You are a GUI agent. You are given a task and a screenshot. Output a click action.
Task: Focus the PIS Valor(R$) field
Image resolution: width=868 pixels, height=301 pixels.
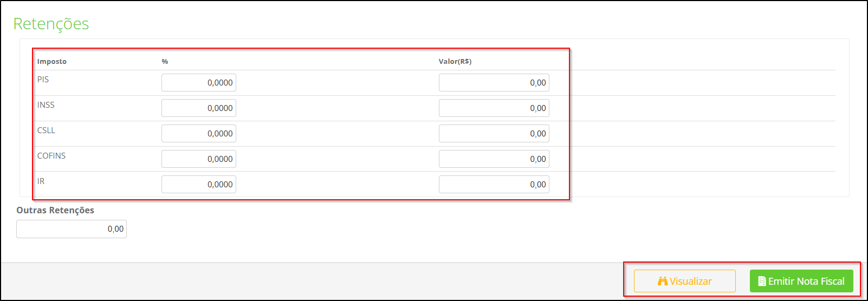[494, 83]
